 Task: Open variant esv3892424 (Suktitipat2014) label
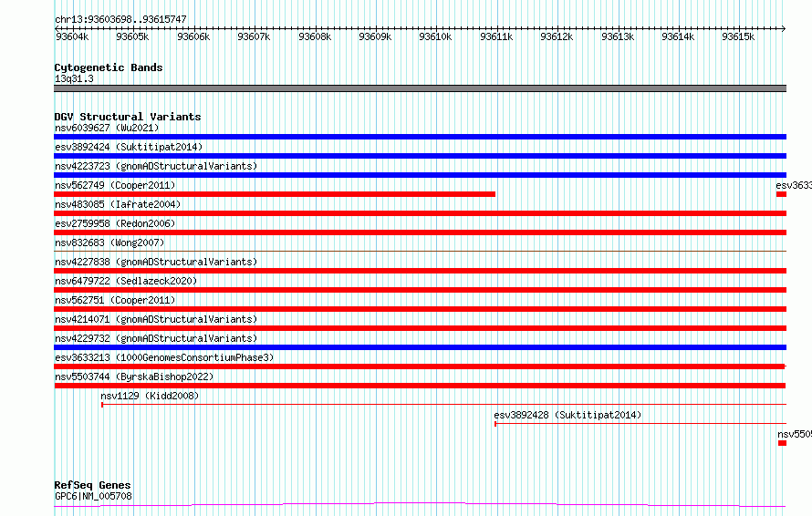(129, 147)
